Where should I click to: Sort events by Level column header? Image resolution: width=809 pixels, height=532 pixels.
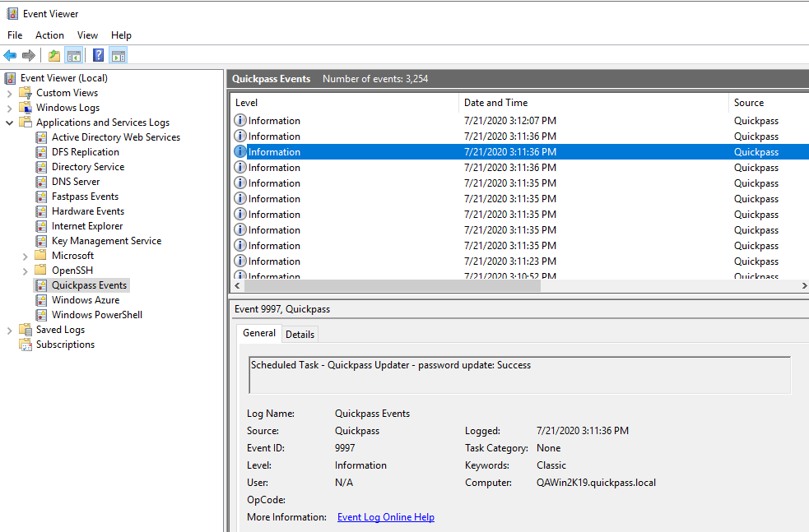coord(344,103)
